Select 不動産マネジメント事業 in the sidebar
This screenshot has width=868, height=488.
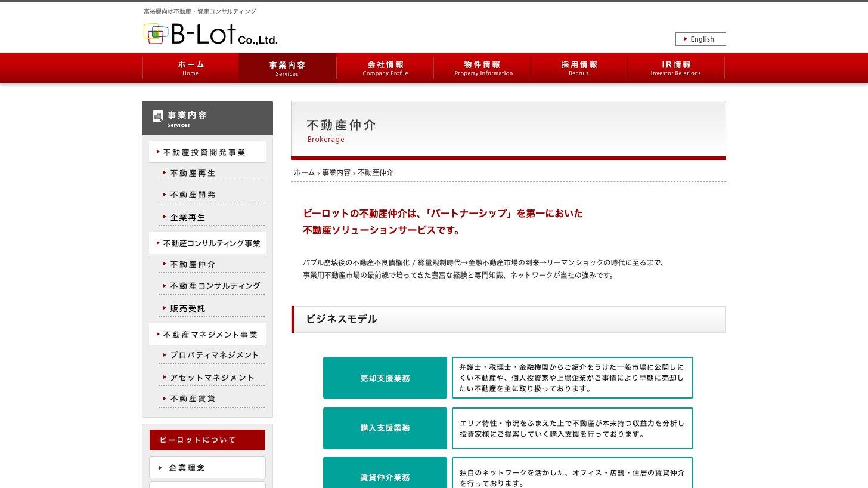[x=207, y=335]
